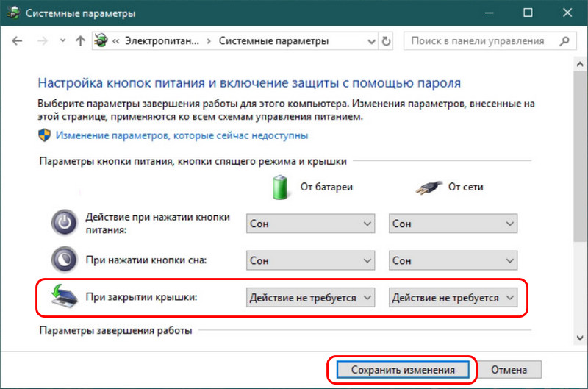
Task: Click the power options address bar icon
Action: 101,40
